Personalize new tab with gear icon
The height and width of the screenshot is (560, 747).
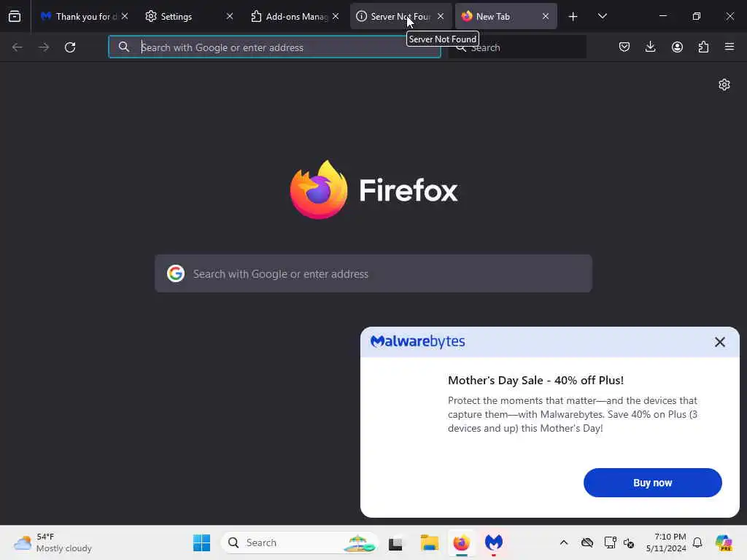point(724,85)
